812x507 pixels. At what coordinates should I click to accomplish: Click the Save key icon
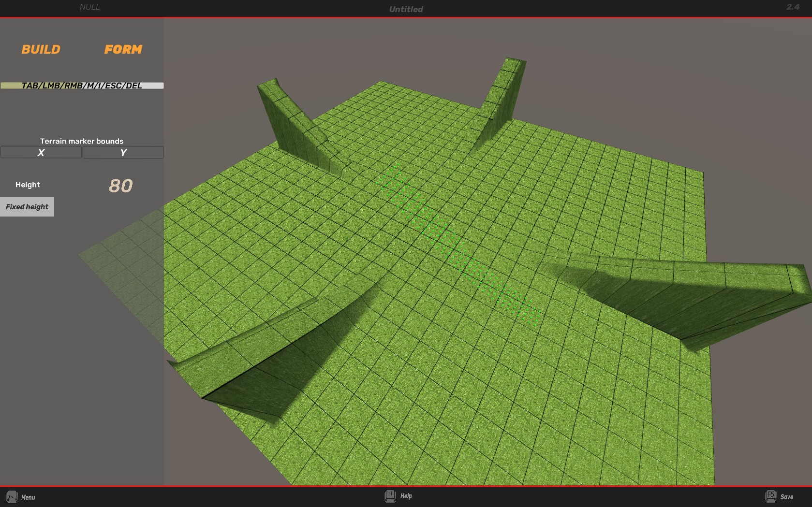[x=771, y=496]
